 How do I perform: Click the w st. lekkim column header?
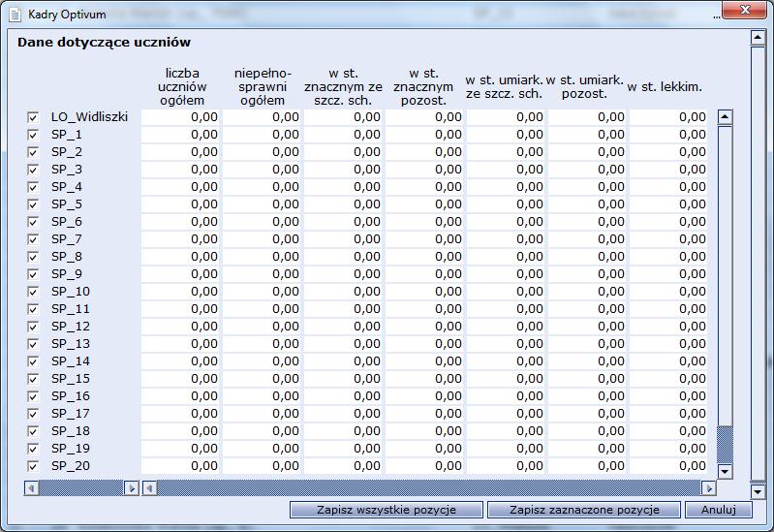click(x=665, y=87)
